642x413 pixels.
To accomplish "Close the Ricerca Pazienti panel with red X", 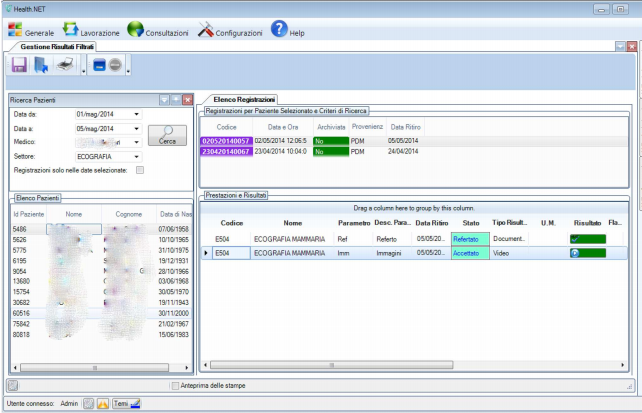I will (x=187, y=100).
